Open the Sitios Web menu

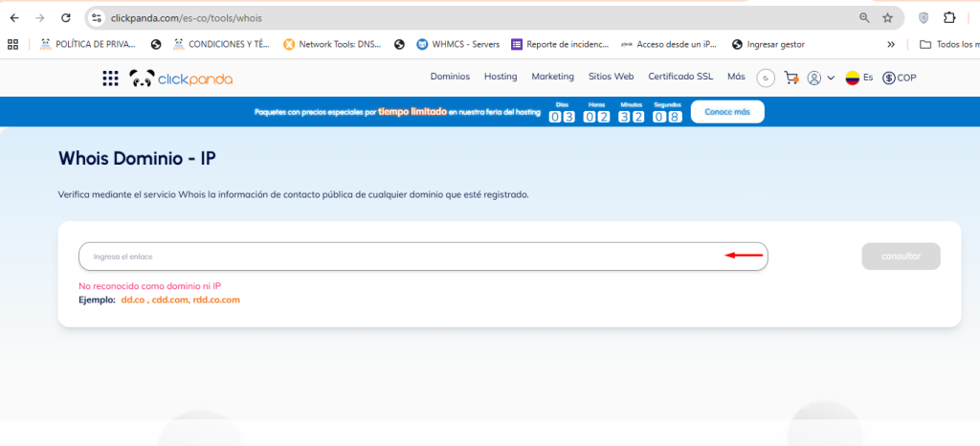(x=611, y=77)
